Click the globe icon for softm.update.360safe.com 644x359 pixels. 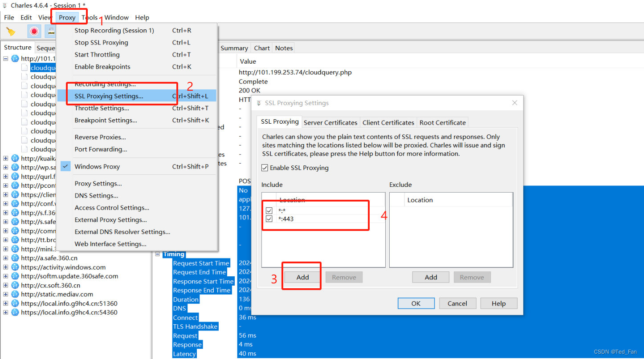point(15,276)
